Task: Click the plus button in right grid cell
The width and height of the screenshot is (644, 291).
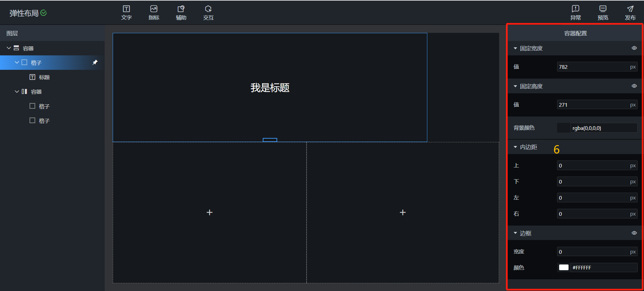Action: pyautogui.click(x=403, y=212)
